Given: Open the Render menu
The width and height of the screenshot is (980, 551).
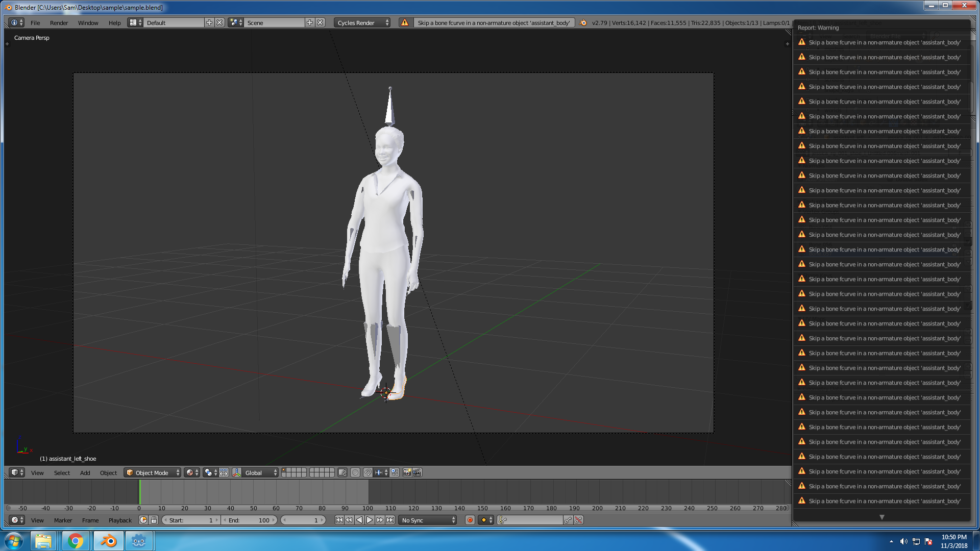Looking at the screenshot, I should [59, 22].
